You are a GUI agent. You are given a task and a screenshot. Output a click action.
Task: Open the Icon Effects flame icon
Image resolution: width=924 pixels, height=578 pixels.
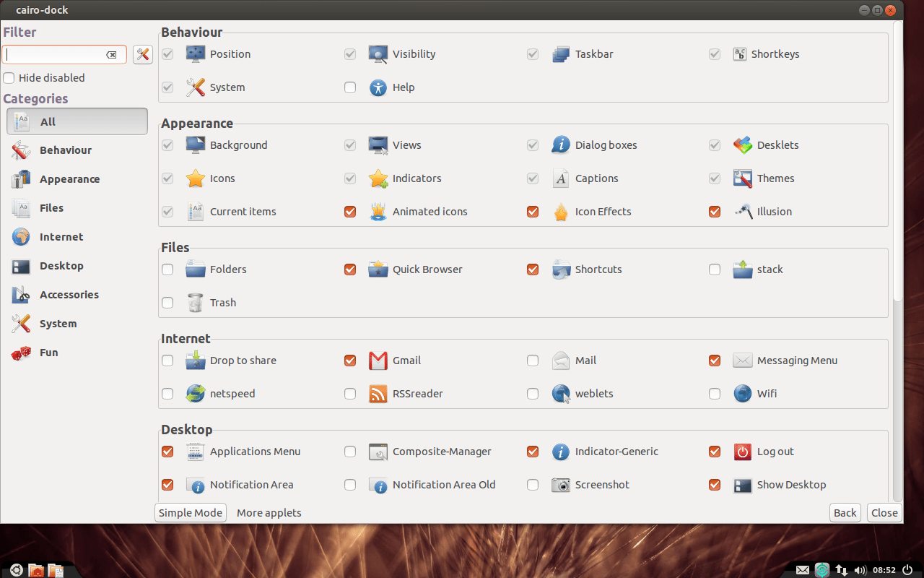(561, 212)
